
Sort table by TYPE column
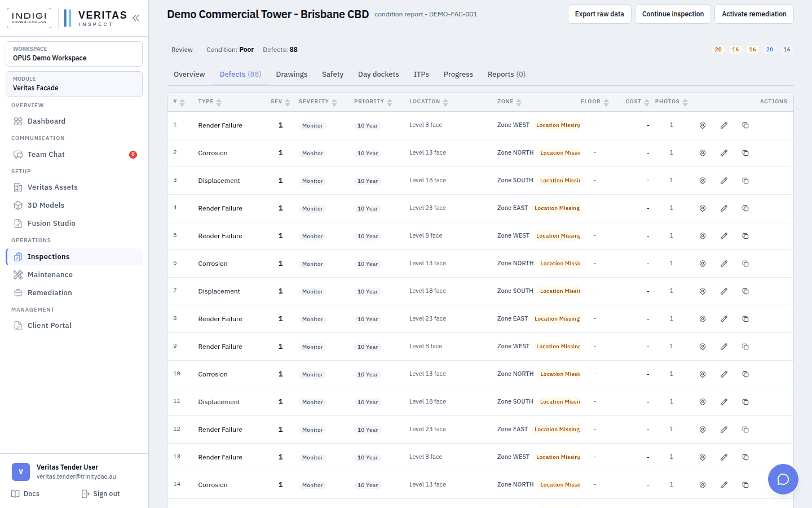(x=210, y=102)
